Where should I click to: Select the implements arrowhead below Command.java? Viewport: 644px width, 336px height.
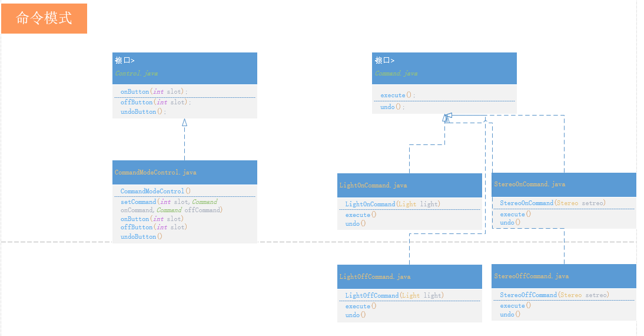click(x=447, y=118)
